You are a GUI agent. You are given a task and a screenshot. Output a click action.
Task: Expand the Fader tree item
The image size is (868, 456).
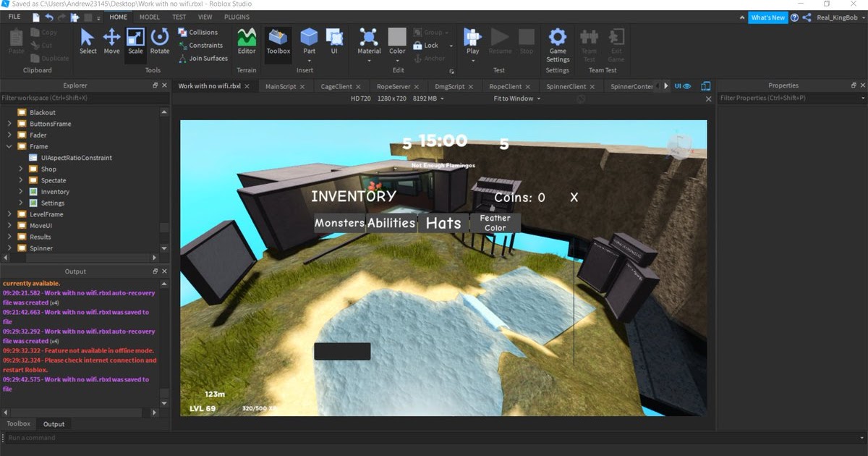pyautogui.click(x=9, y=135)
